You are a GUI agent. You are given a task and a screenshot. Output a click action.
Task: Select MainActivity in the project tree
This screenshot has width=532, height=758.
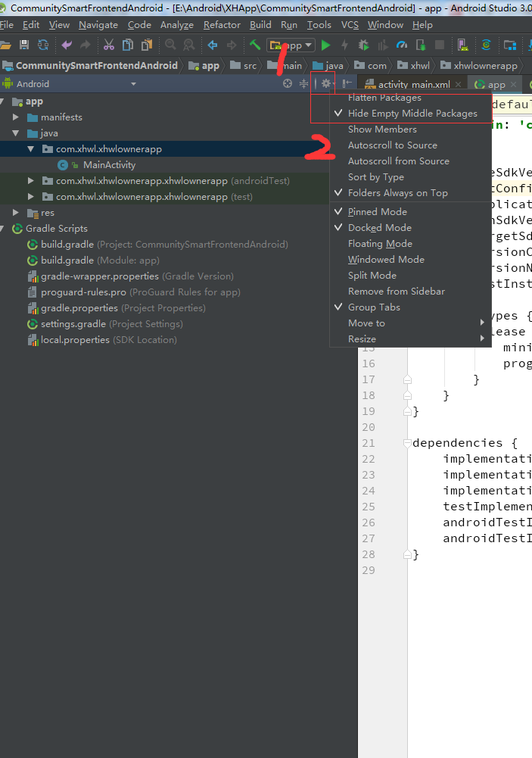pyautogui.click(x=109, y=165)
